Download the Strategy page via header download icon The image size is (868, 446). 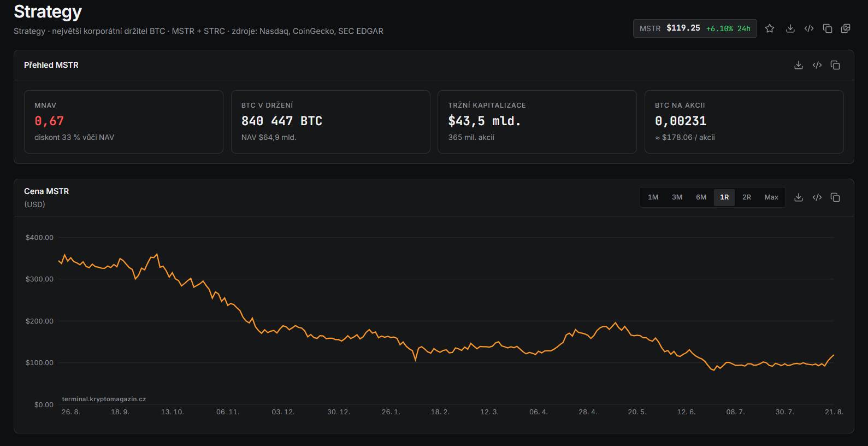(790, 28)
